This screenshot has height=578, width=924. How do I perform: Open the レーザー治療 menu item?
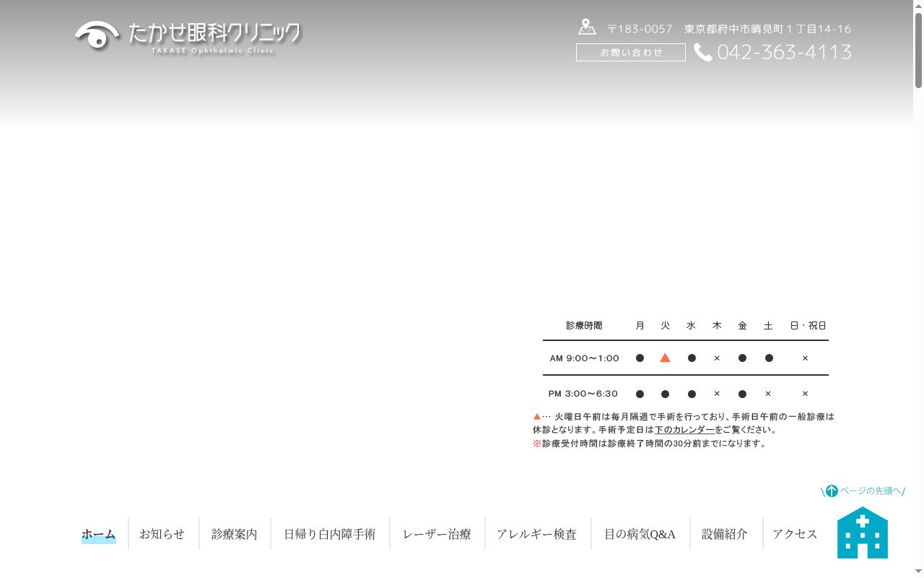point(437,534)
